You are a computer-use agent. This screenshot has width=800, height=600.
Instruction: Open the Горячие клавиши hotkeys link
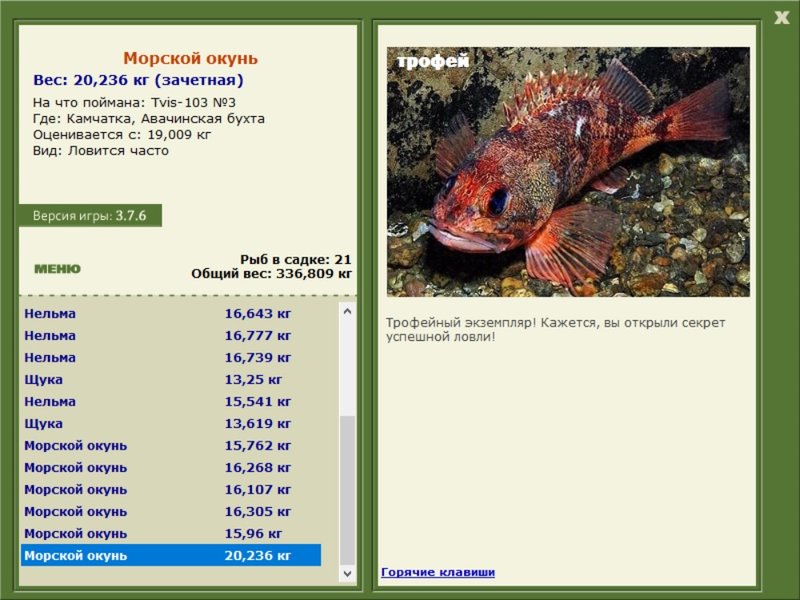(x=437, y=572)
